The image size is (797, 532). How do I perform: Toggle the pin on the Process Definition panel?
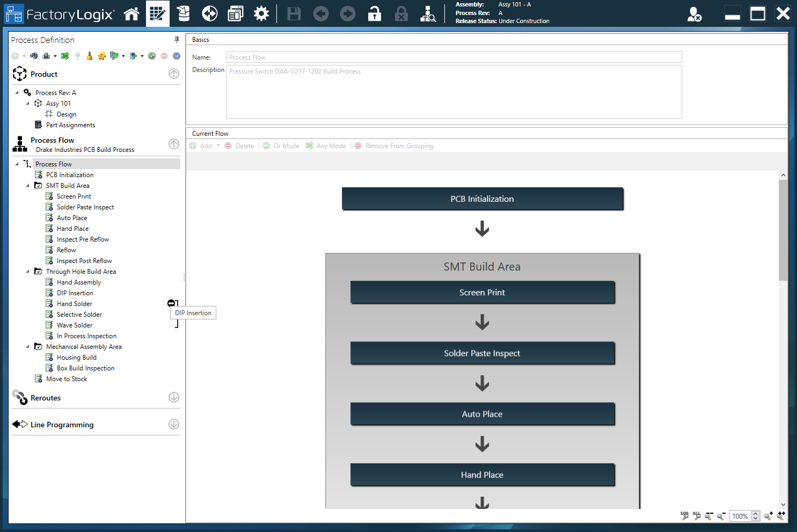click(x=176, y=40)
